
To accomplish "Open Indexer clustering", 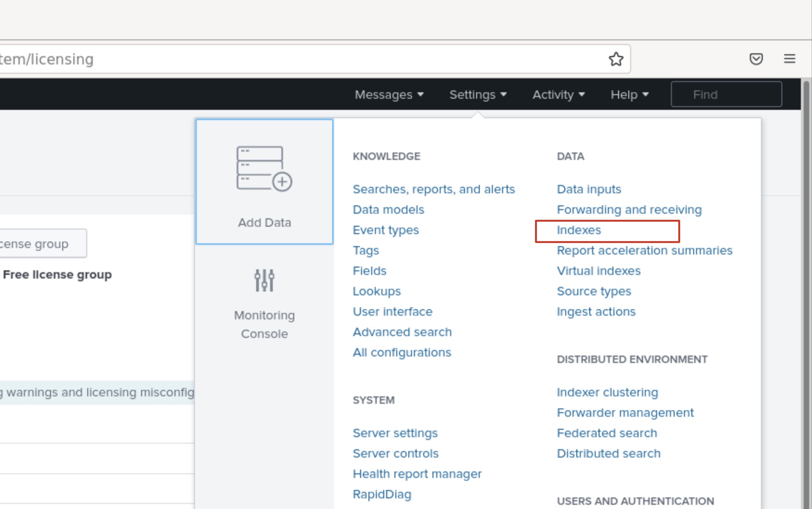I will pos(607,392).
